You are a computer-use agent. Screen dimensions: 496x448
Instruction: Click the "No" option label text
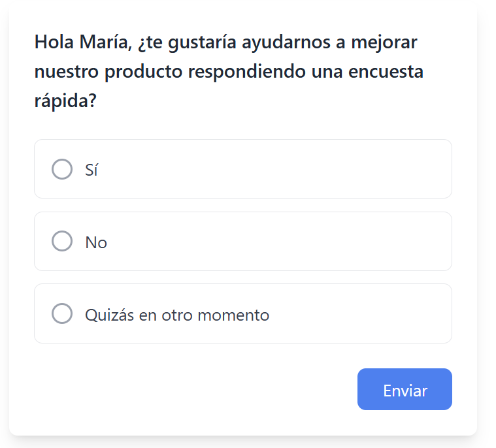point(96,242)
